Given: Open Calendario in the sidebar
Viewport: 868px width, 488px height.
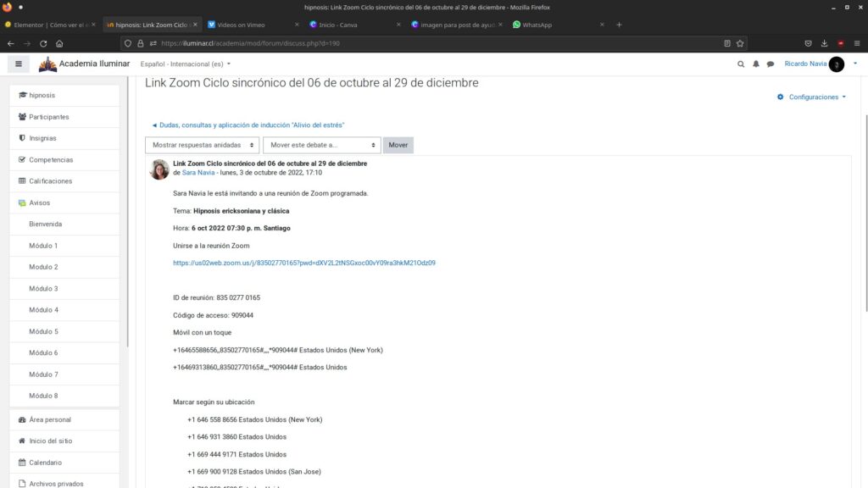Looking at the screenshot, I should point(64,463).
